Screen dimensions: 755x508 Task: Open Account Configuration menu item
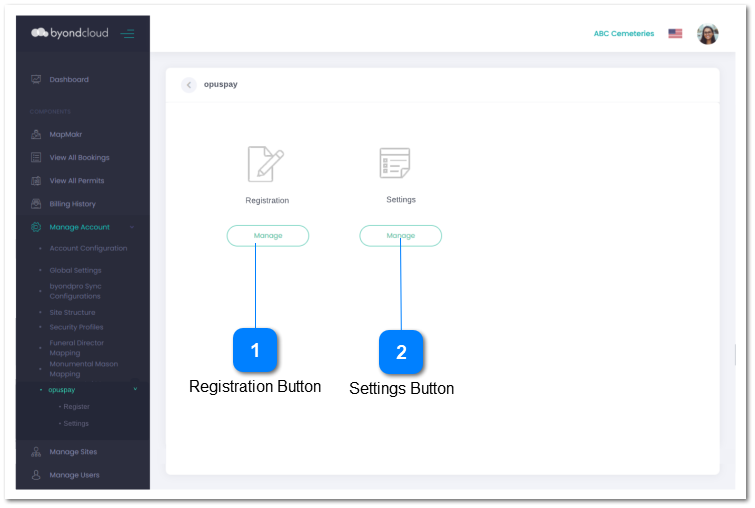point(88,248)
